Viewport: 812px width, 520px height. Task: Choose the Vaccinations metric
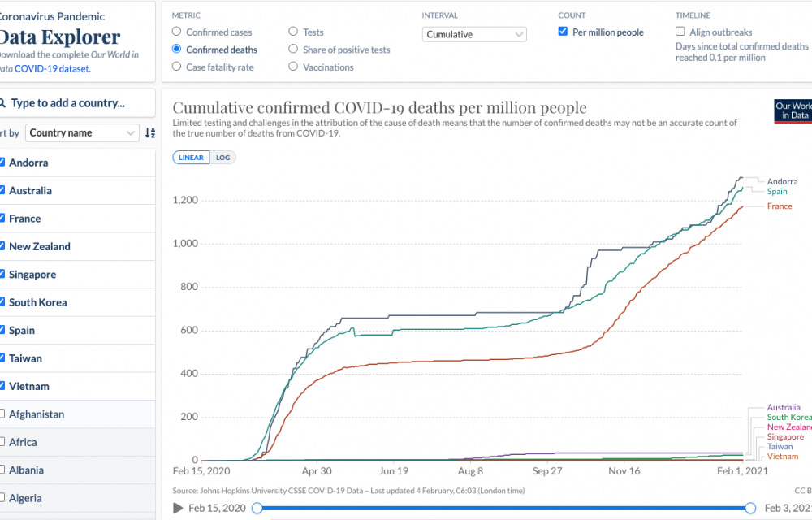coord(294,67)
